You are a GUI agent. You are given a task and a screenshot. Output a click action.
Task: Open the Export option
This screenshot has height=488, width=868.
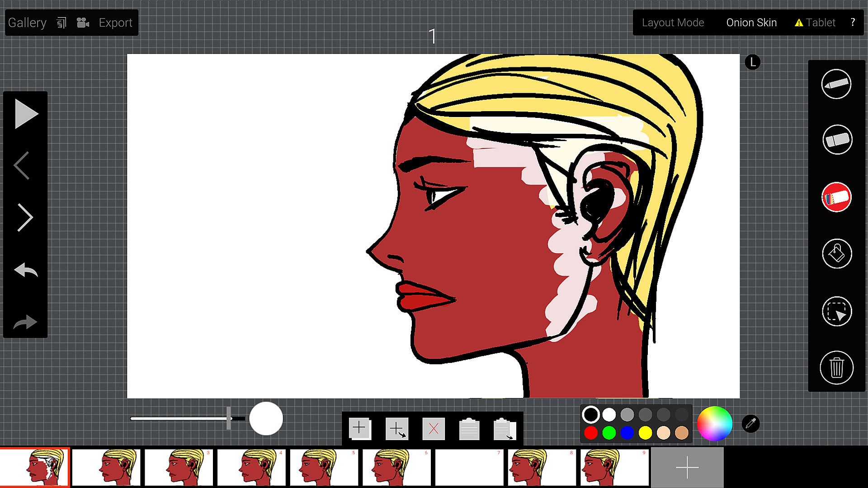[x=115, y=23]
